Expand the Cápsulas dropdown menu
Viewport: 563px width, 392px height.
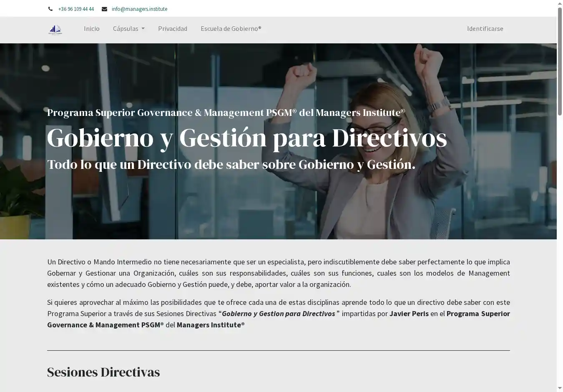coord(128,29)
